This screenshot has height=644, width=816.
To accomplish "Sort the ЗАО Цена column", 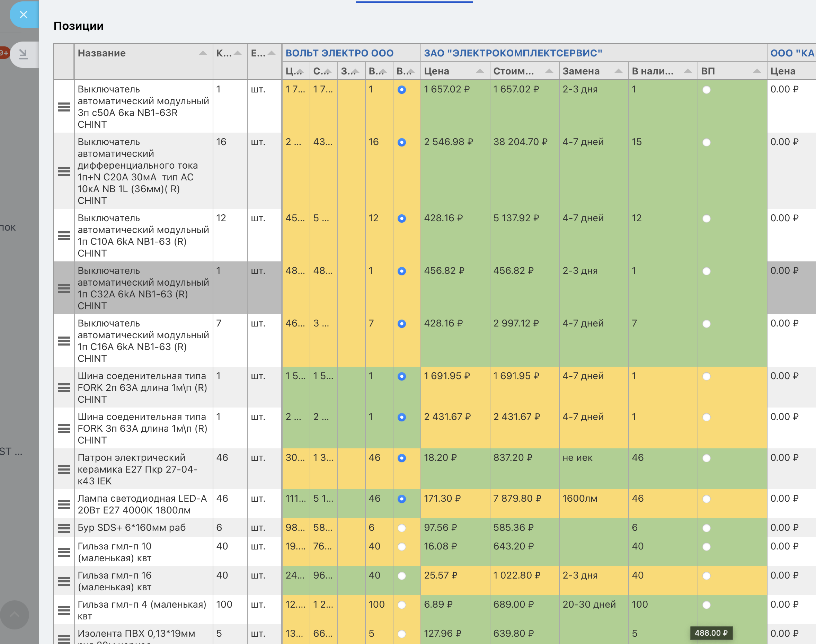I will [480, 71].
